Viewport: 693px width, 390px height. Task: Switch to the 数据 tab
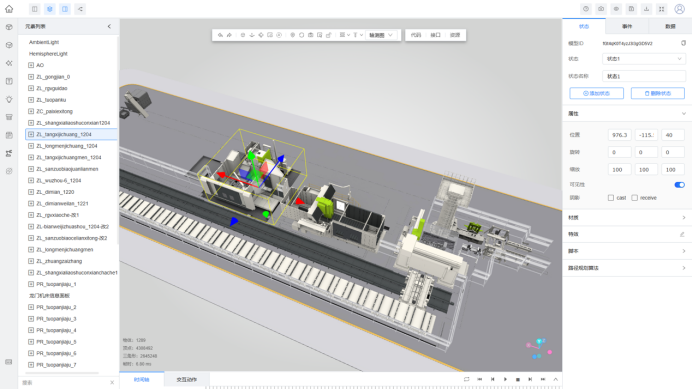tap(670, 27)
